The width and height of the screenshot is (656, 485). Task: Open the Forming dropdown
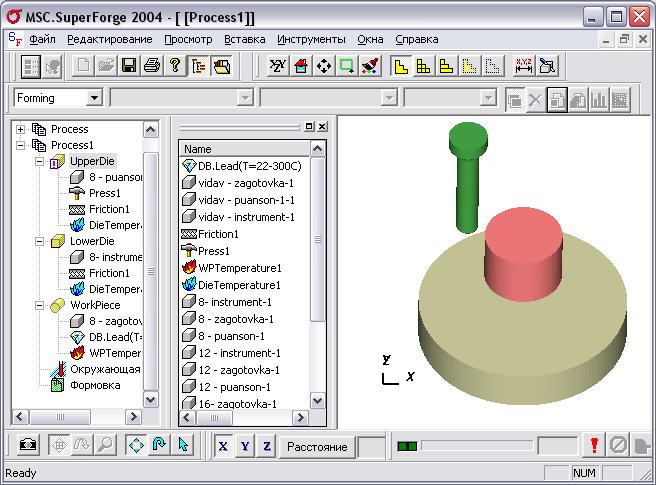[x=94, y=98]
